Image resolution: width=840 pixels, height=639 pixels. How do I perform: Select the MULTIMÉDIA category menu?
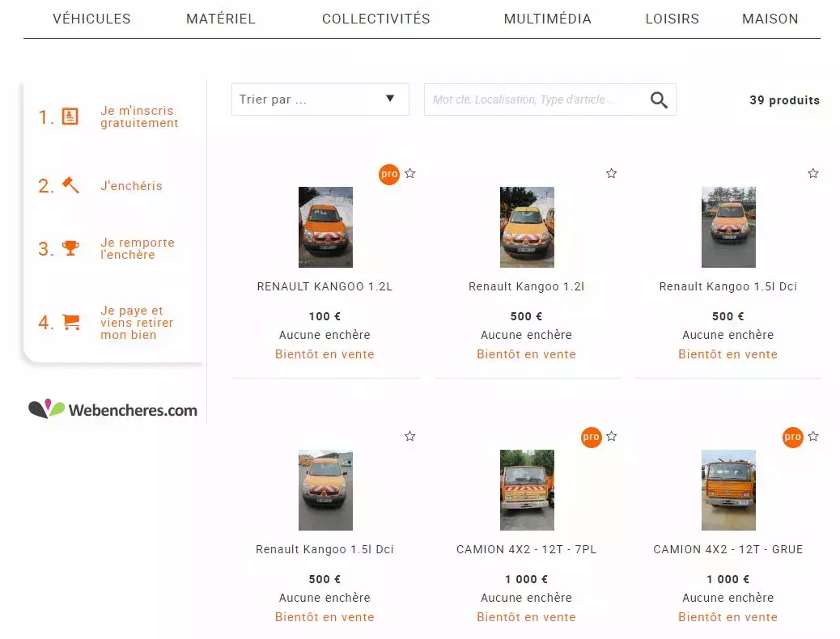[548, 19]
